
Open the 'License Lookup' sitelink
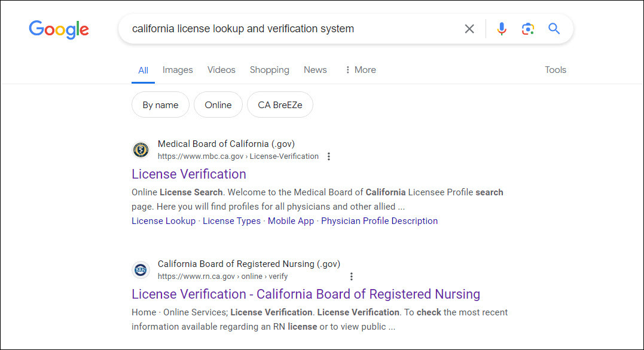(x=163, y=220)
